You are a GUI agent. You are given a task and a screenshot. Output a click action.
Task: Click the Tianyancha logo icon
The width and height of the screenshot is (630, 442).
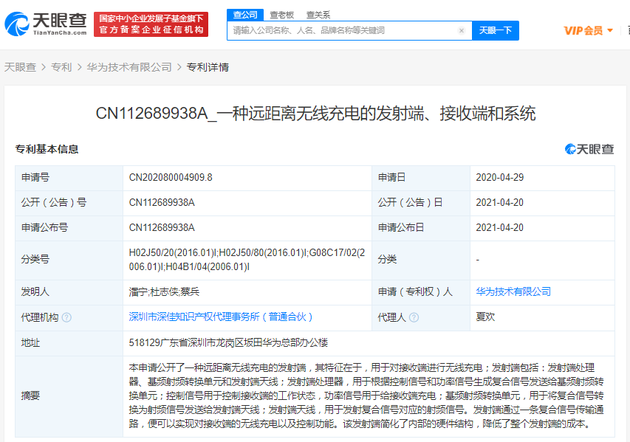click(16, 24)
